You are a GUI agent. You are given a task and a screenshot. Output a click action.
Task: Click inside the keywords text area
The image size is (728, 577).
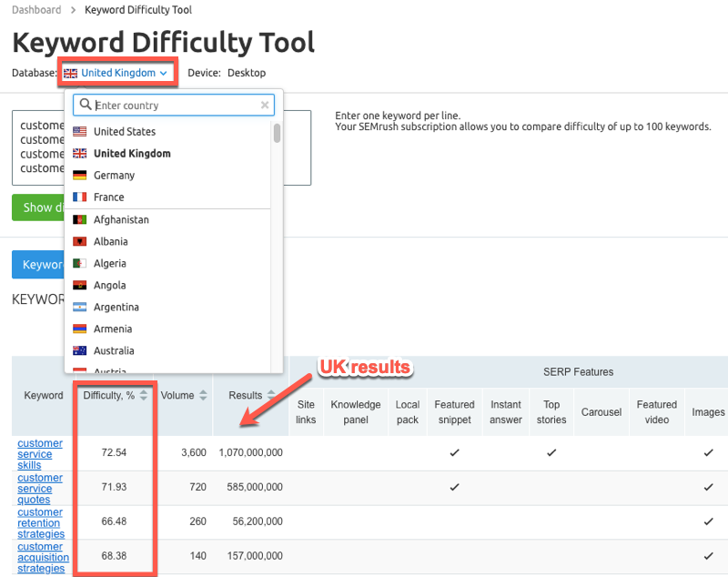(x=36, y=147)
